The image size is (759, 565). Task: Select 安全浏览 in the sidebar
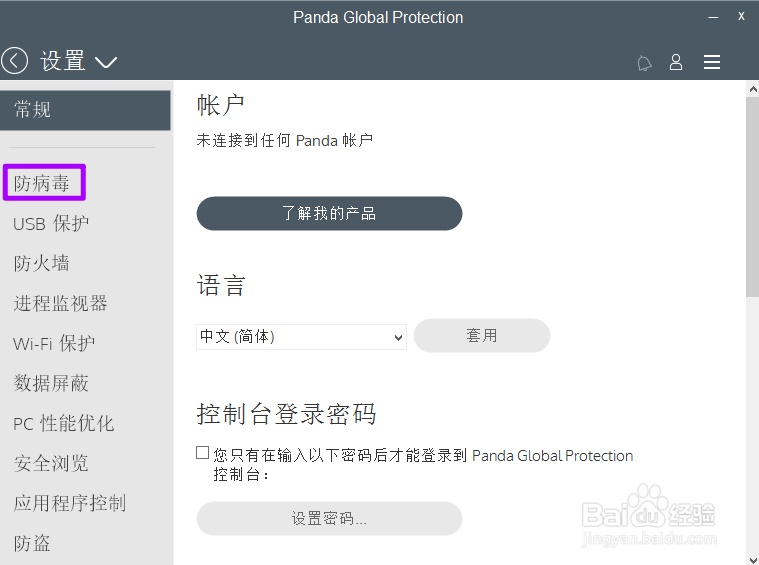pos(51,463)
